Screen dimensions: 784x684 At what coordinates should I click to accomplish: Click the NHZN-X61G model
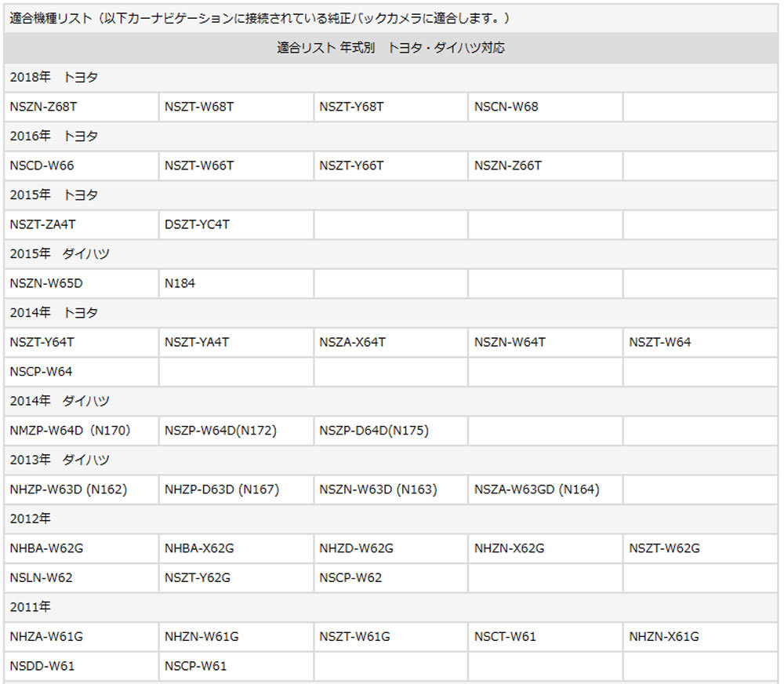click(700, 636)
